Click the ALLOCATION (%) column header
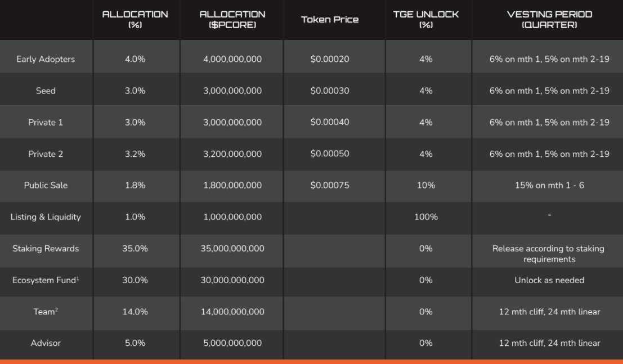Screen dimensions: 623x364 coord(135,20)
